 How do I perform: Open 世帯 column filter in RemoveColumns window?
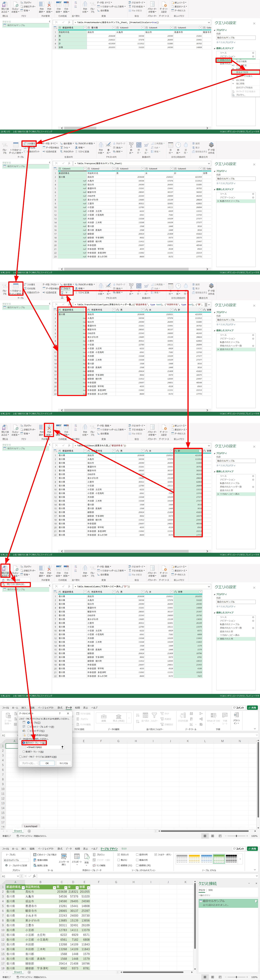tap(200, 592)
